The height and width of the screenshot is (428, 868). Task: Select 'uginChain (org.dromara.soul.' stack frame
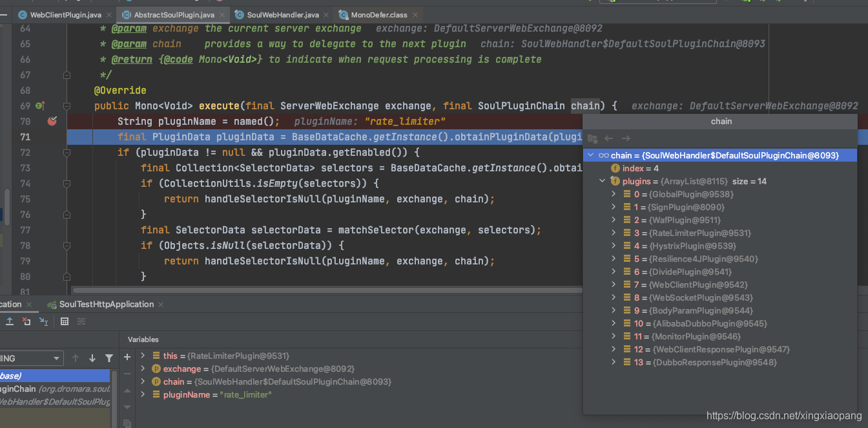(x=55, y=389)
